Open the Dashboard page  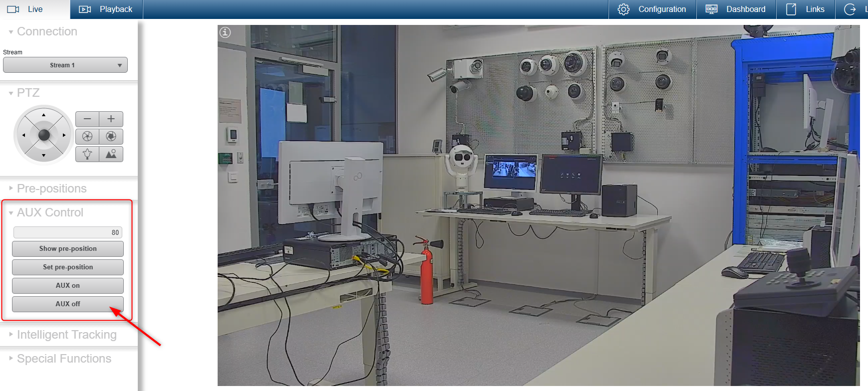[x=736, y=9]
